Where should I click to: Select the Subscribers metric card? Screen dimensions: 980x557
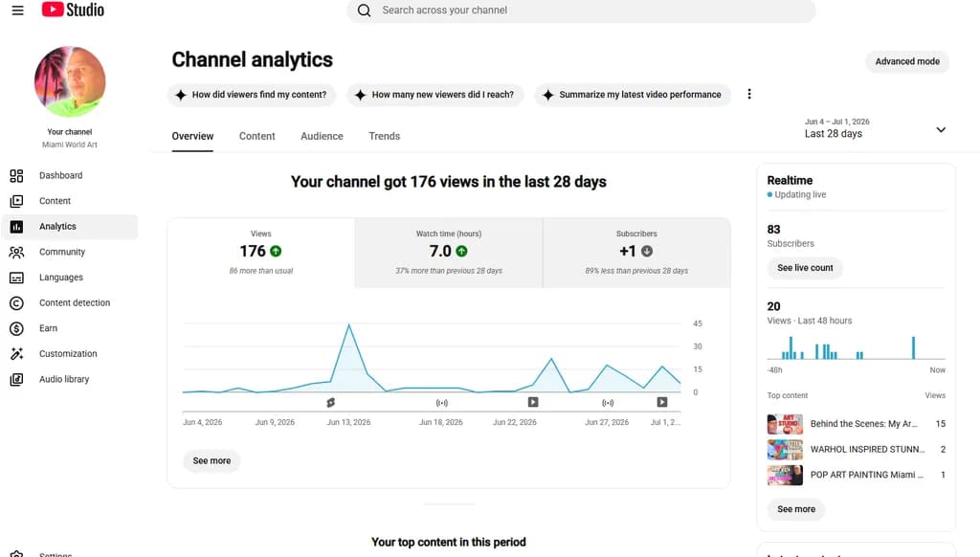point(636,253)
